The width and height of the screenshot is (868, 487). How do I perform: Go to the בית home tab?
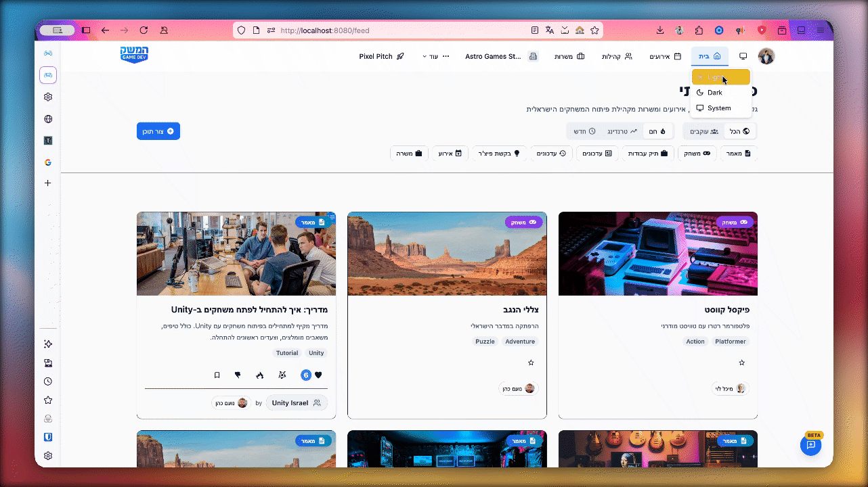tap(710, 56)
